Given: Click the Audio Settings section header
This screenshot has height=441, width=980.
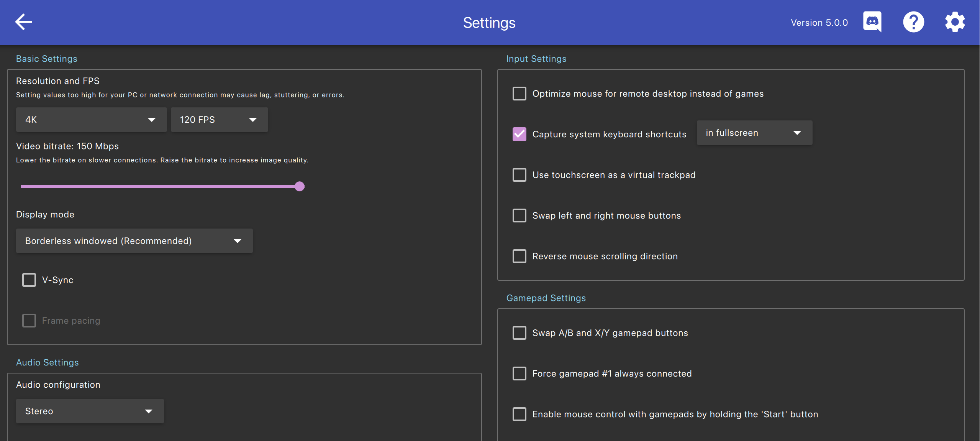Looking at the screenshot, I should click(48, 362).
